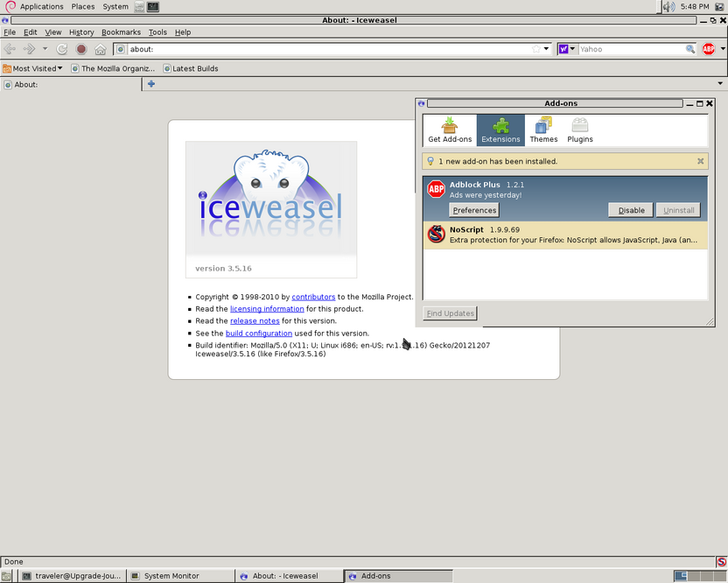
Task: Open the contributors link
Action: coord(313,297)
